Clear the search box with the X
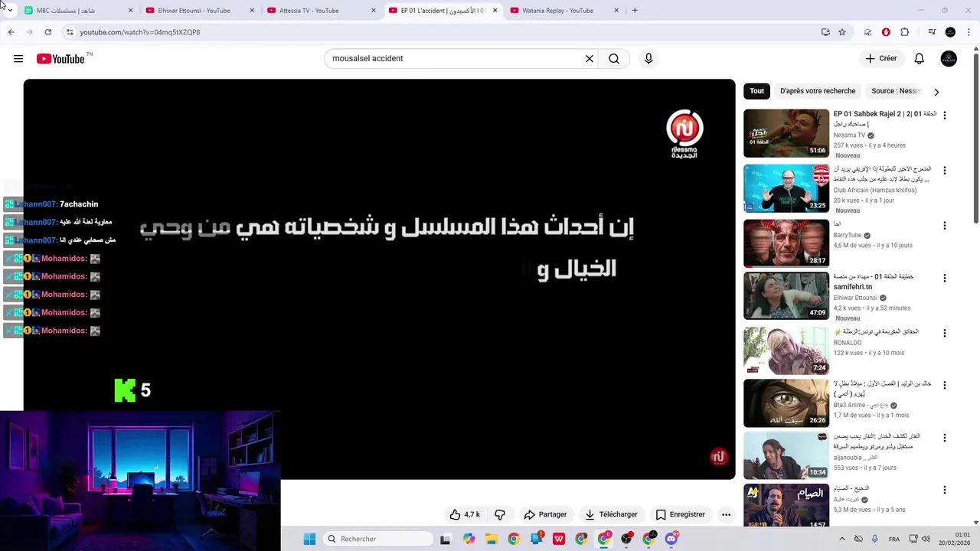The width and height of the screenshot is (980, 551). click(590, 58)
